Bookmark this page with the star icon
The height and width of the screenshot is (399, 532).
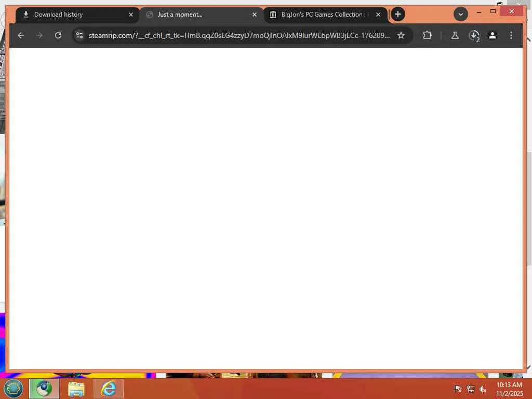click(401, 35)
